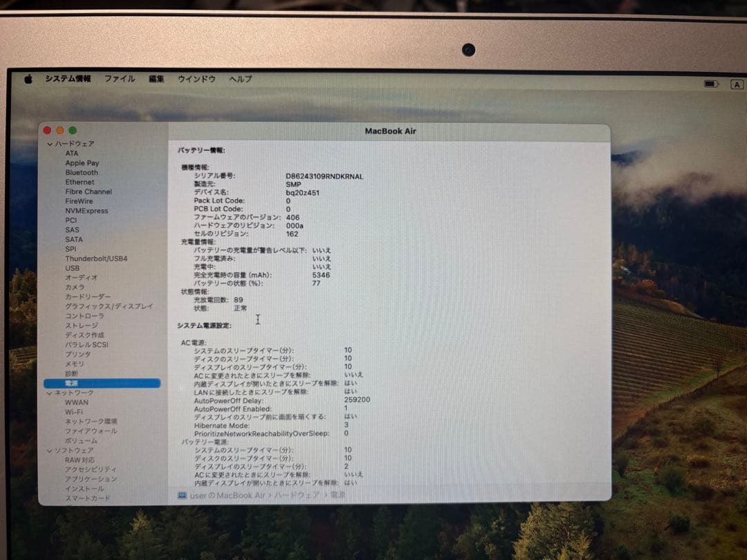Click the battery status icon in menu bar
The height and width of the screenshot is (560, 747).
[710, 83]
